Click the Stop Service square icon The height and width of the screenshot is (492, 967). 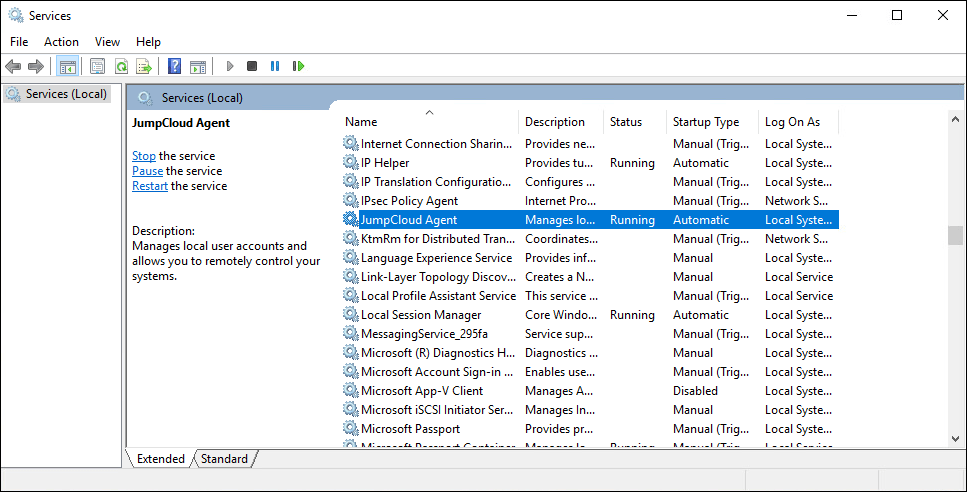252,66
